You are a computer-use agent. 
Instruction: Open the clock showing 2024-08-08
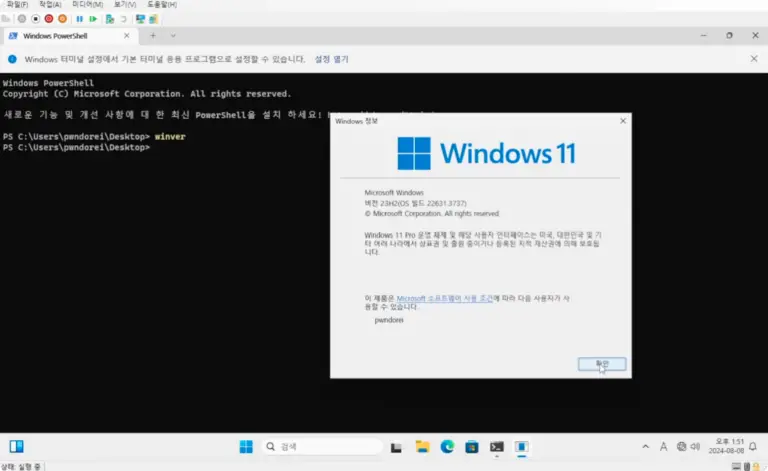click(726, 446)
